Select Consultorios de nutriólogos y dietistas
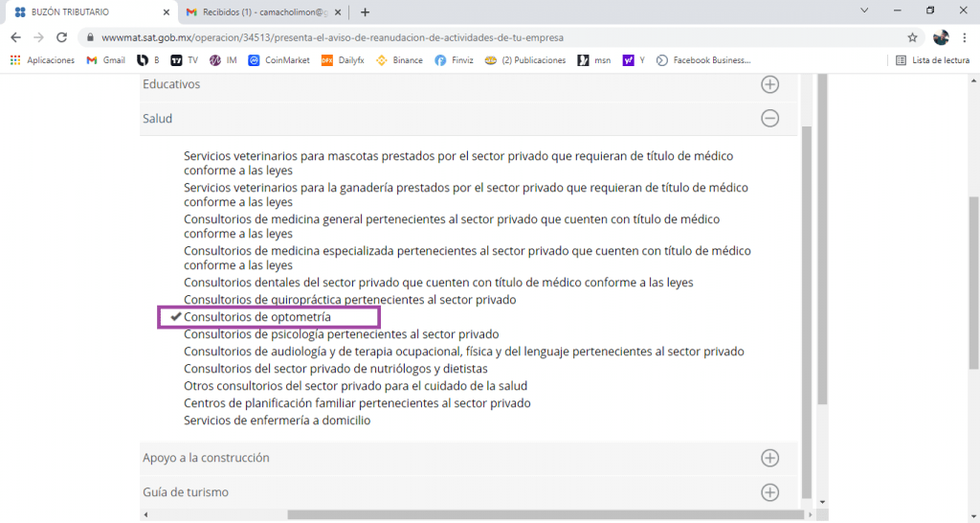 (335, 369)
